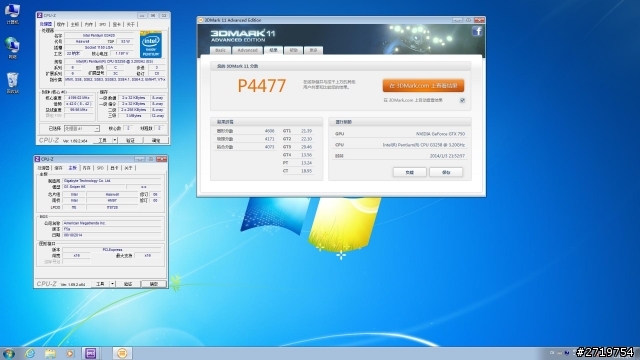
Task: Open the 主板 tab in CPU-Z processor window
Action: (75, 24)
